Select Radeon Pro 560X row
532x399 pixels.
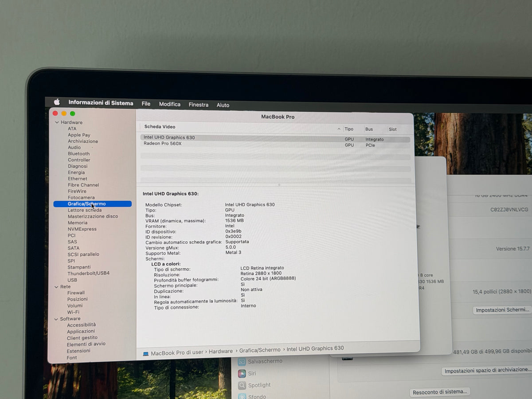point(275,144)
